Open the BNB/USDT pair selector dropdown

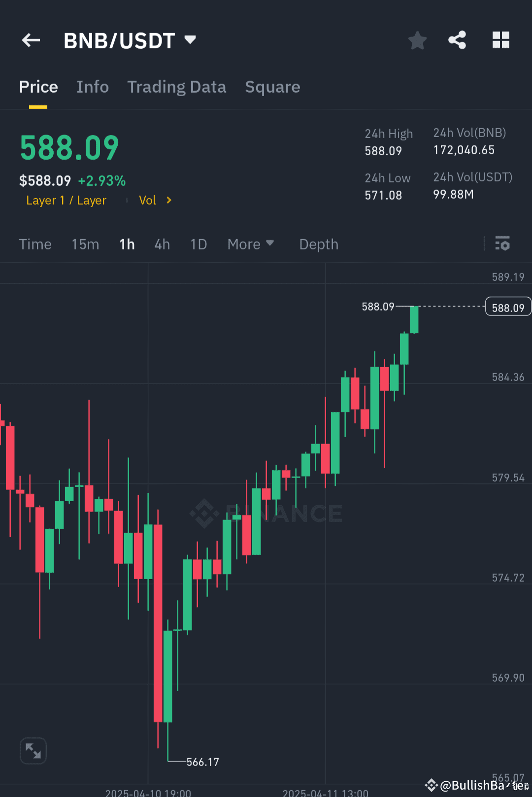189,40
